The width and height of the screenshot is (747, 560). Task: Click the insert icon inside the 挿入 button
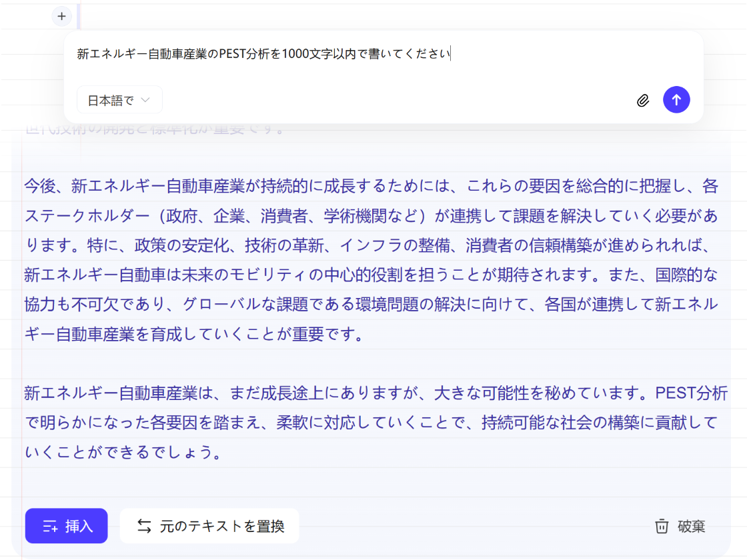click(49, 526)
